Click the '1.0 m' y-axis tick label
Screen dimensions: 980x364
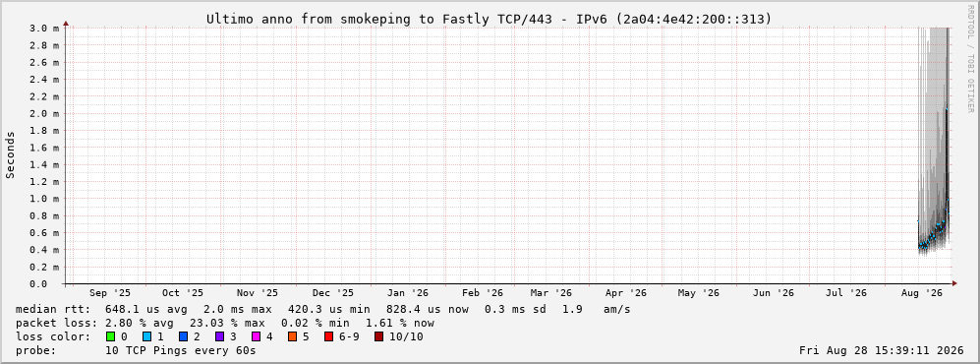point(44,199)
